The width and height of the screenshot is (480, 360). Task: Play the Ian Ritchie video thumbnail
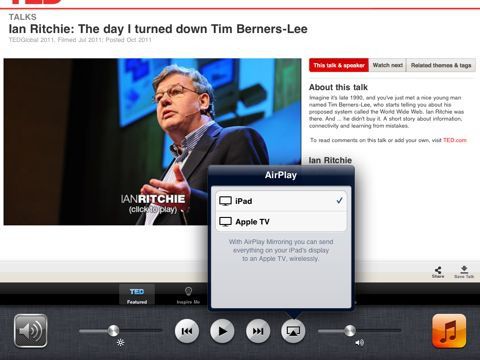pos(152,142)
